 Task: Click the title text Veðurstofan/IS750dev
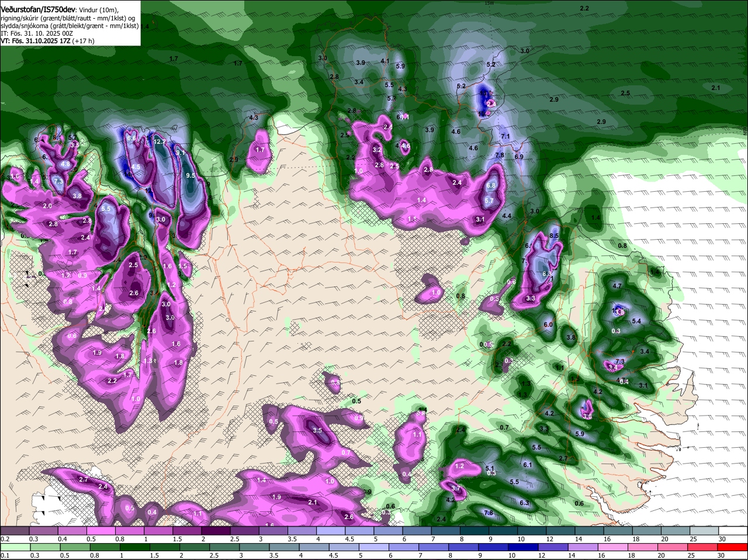[38, 10]
